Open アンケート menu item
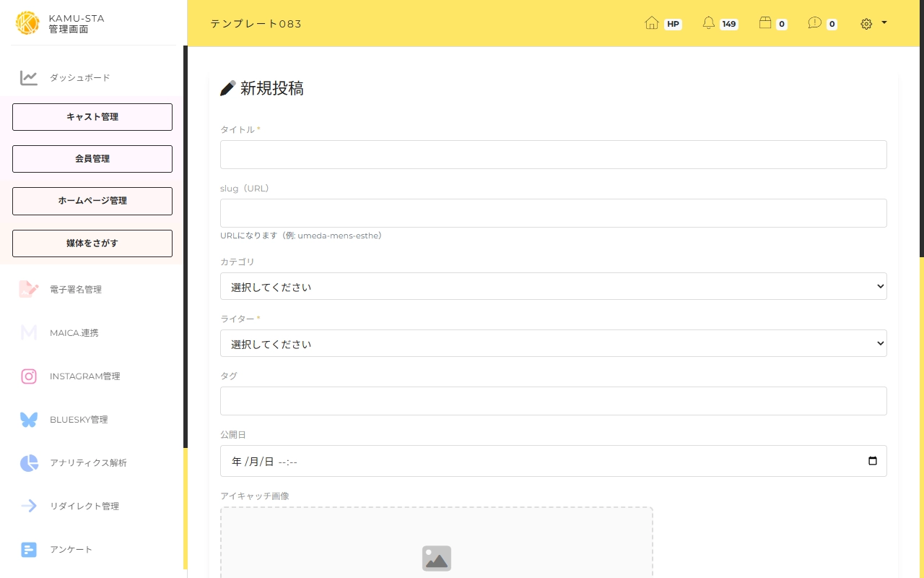924x578 pixels. click(x=71, y=549)
